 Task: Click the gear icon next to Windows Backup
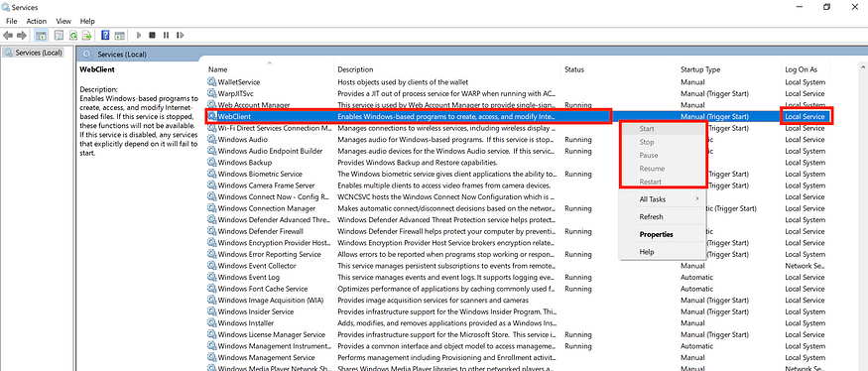pyautogui.click(x=212, y=163)
